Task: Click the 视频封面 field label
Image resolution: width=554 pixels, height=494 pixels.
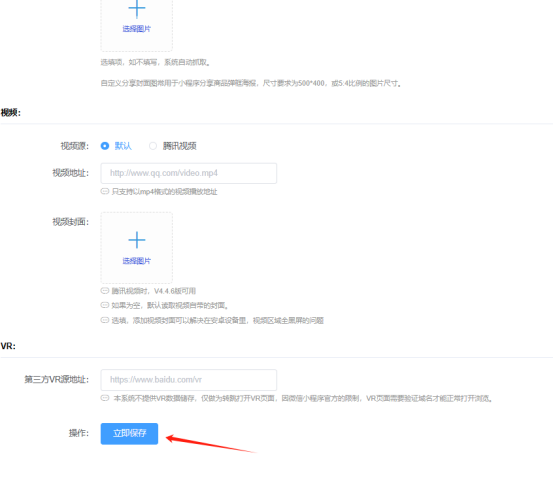Action: coord(71,222)
